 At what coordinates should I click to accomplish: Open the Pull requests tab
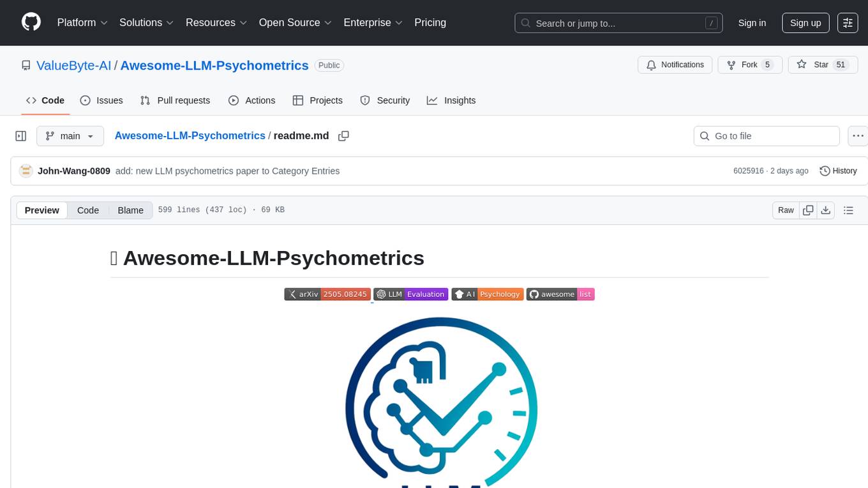point(175,100)
